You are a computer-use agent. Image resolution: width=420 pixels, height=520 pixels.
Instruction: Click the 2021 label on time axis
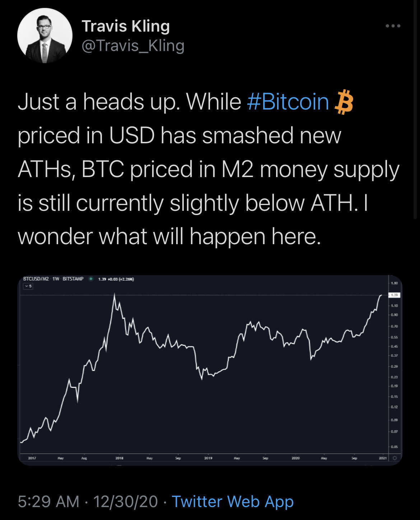tap(383, 458)
